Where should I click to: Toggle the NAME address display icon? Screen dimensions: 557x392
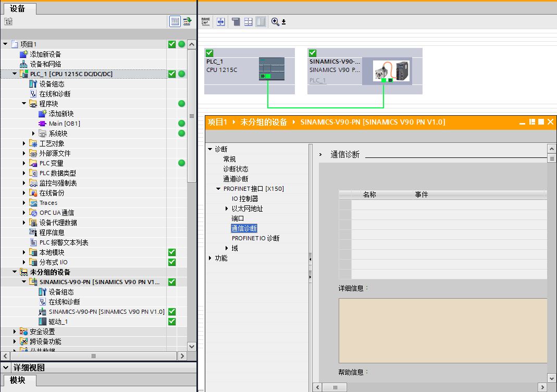click(206, 22)
